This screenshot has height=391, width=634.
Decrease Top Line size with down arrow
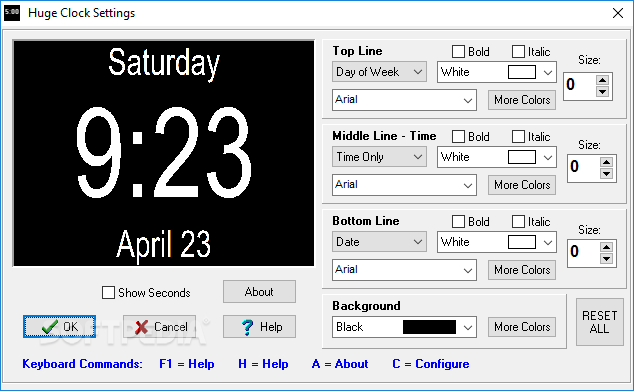pos(602,92)
